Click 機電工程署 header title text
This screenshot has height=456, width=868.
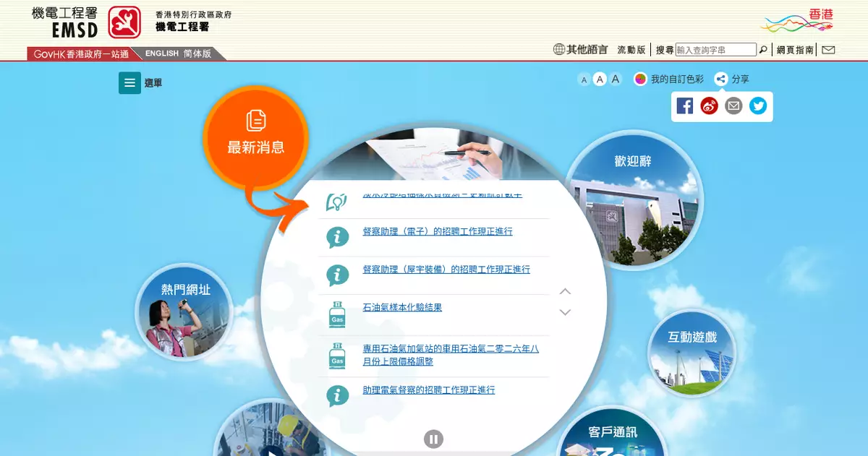pos(182,27)
